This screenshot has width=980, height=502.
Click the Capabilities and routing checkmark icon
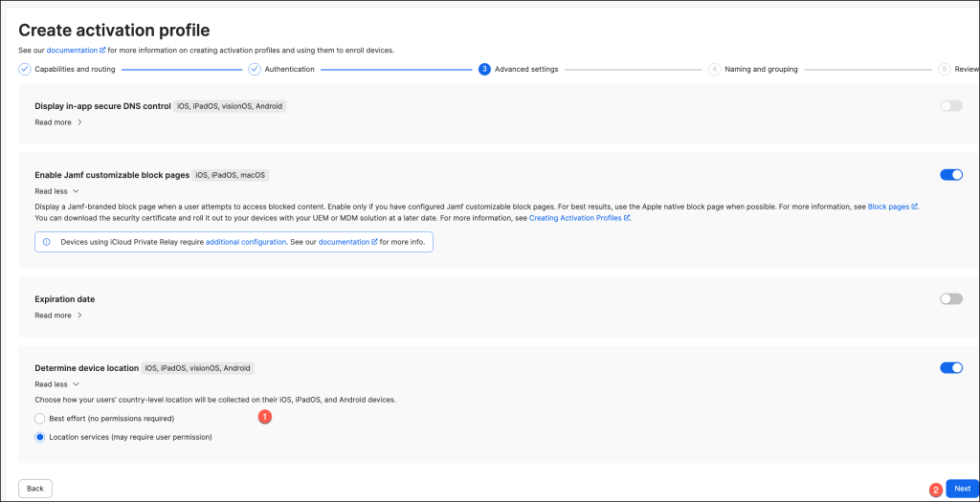tap(25, 69)
